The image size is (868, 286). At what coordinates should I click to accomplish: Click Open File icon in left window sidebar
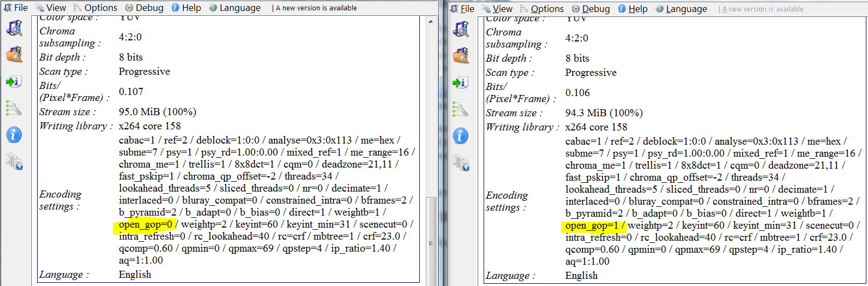[14, 28]
